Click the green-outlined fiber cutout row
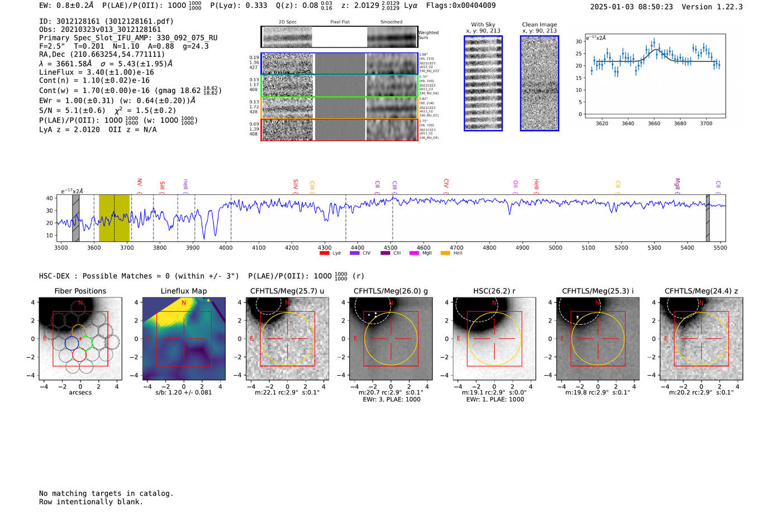Image resolution: width=782 pixels, height=532 pixels. [x=340, y=85]
